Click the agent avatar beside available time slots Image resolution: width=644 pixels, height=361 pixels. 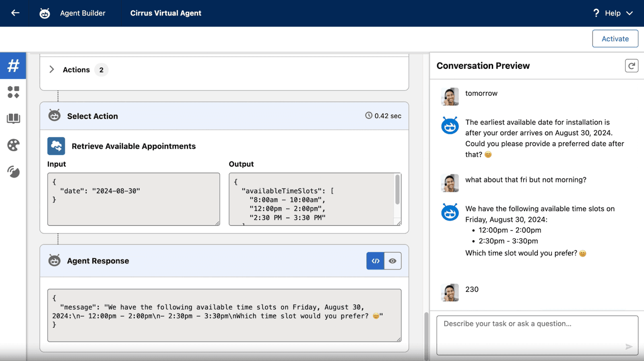pos(450,212)
